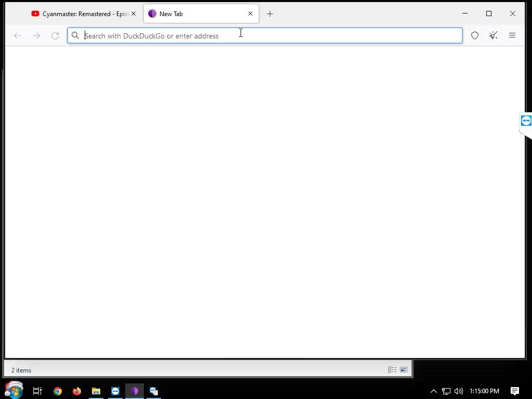
Task: Focus the DuckDuckGo search address bar
Action: coord(264,36)
